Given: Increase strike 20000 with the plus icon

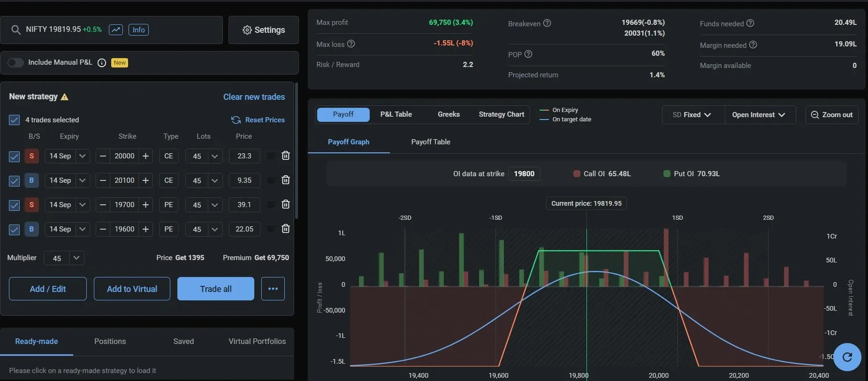Looking at the screenshot, I should tap(145, 156).
